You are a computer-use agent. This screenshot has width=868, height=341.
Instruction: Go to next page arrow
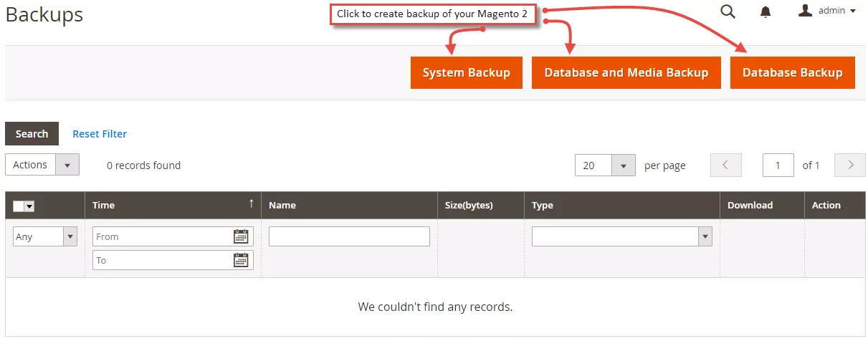click(x=850, y=165)
